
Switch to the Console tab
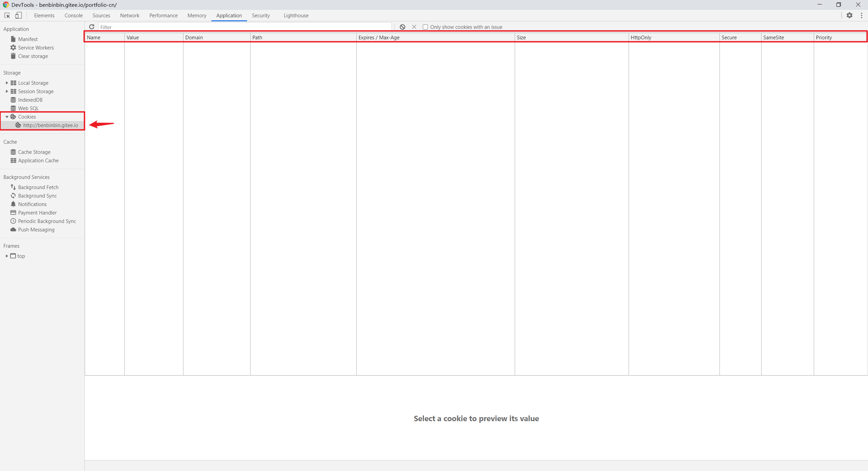pyautogui.click(x=74, y=16)
